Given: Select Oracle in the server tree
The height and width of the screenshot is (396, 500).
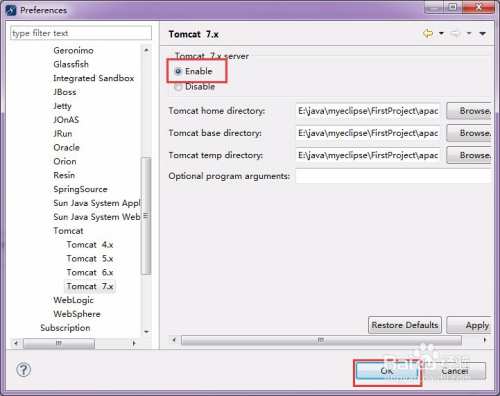Looking at the screenshot, I should tap(66, 147).
